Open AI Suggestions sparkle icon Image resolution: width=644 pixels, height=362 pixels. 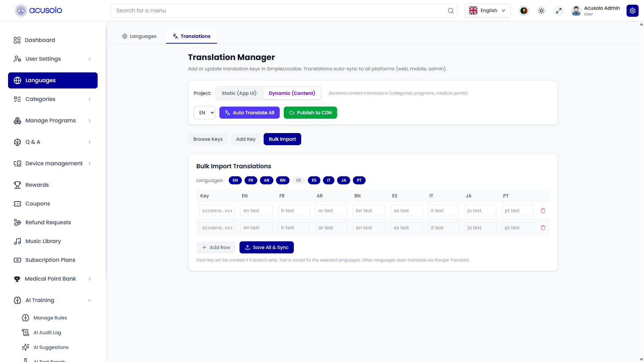click(25, 347)
